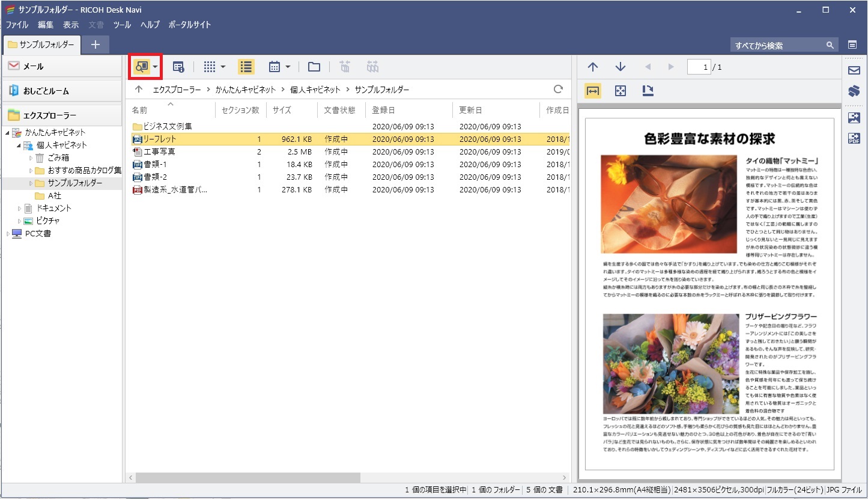Click the convert to image icon
868x499 pixels.
(854, 118)
